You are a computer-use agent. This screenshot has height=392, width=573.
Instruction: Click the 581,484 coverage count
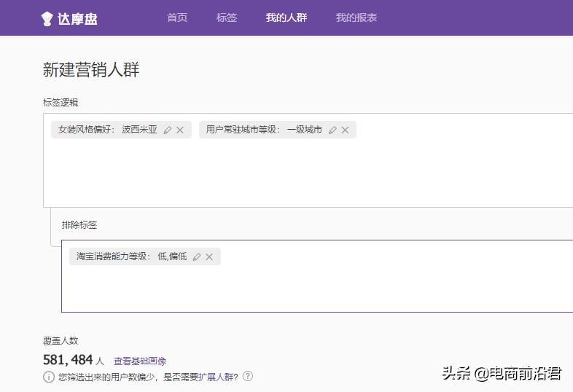[x=68, y=360]
